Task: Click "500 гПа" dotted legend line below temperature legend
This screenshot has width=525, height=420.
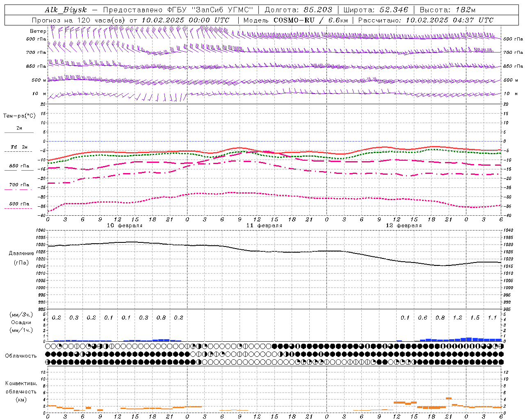Action: (18, 208)
